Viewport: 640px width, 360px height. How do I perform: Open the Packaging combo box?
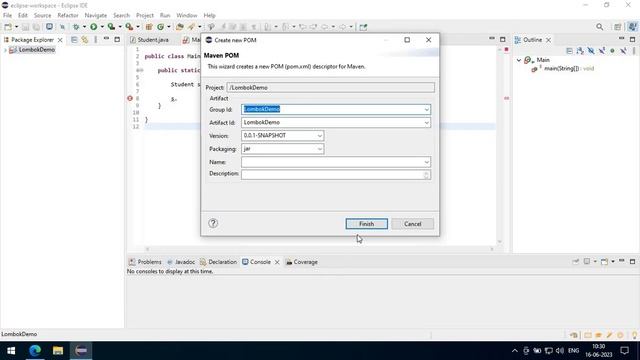pyautogui.click(x=282, y=149)
